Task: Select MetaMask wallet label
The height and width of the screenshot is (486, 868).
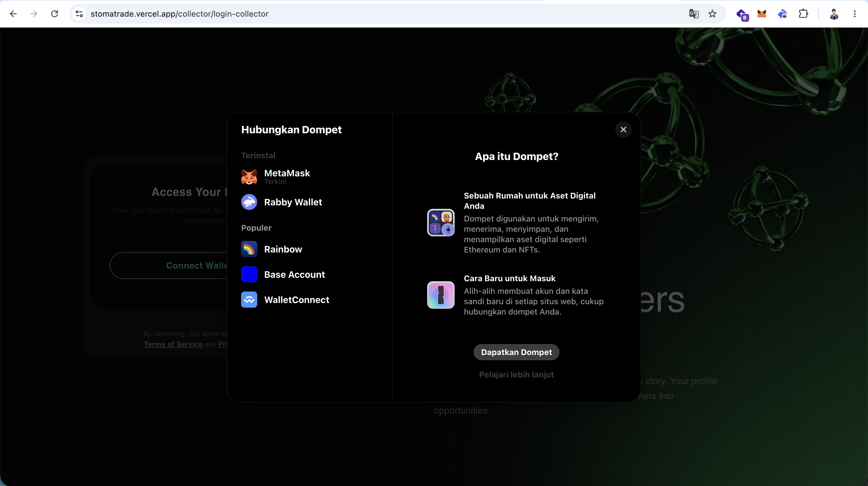Action: (x=287, y=173)
